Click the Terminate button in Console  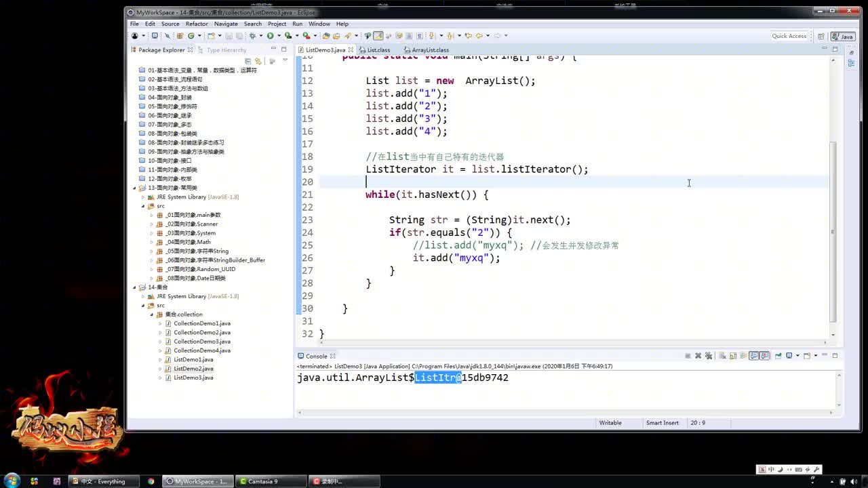688,356
